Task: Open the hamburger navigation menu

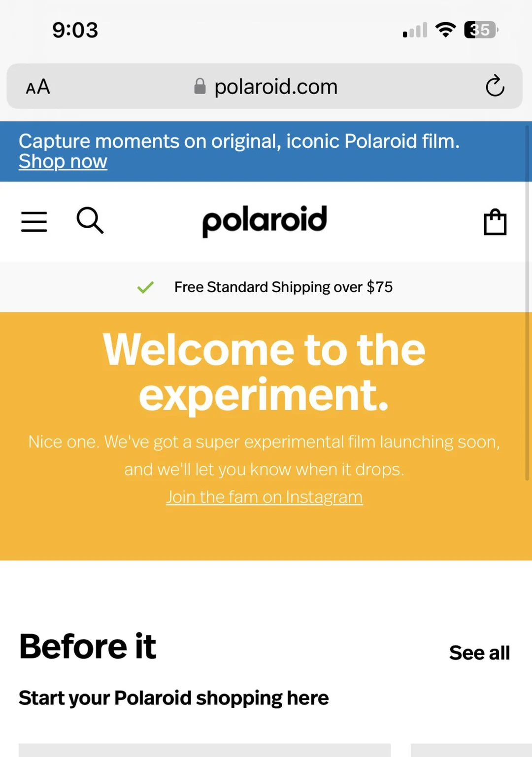Action: 33,222
